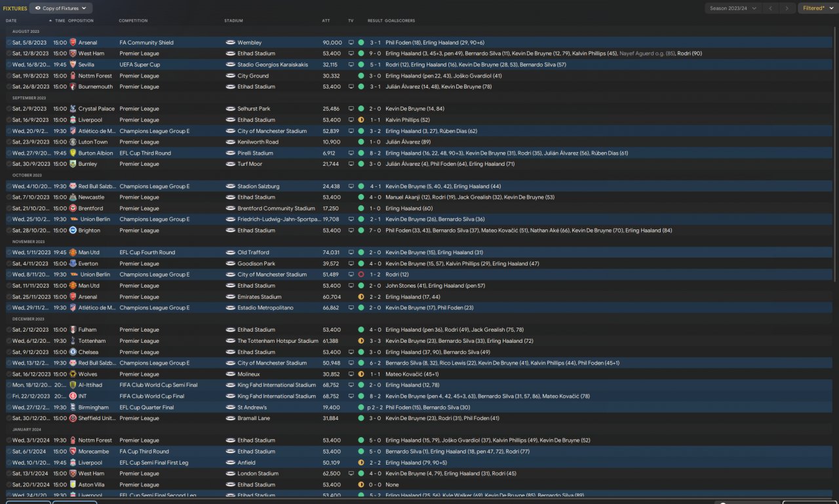Click the Sevilla club badge

[73, 65]
